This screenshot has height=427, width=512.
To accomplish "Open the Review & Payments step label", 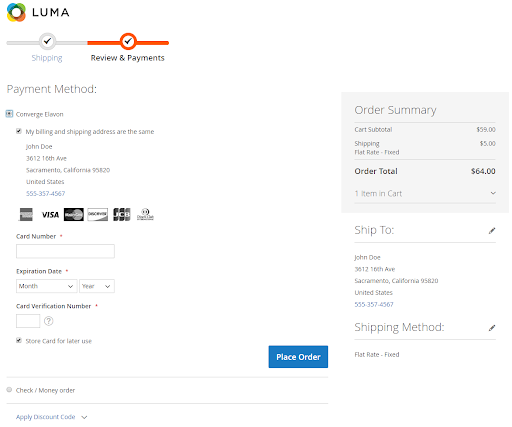I will point(128,58).
